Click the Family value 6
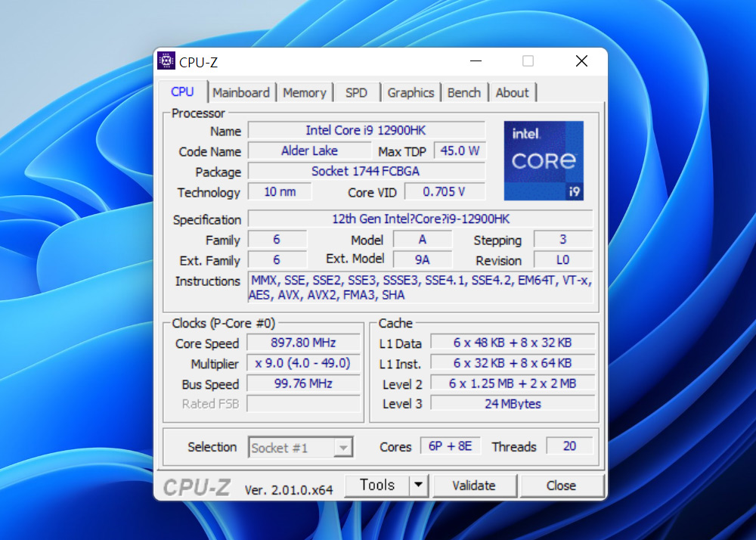Viewport: 756px width, 540px height. click(x=277, y=240)
